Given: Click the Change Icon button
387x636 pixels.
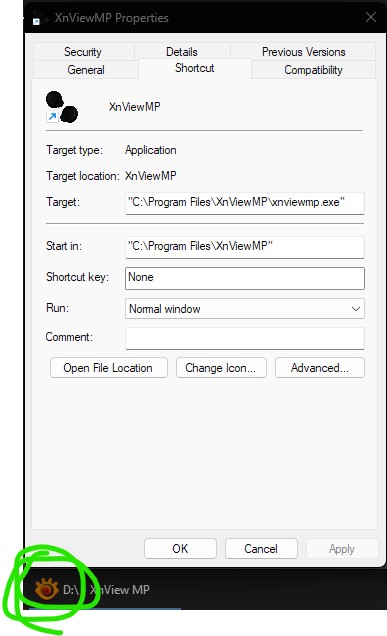Looking at the screenshot, I should 221,368.
